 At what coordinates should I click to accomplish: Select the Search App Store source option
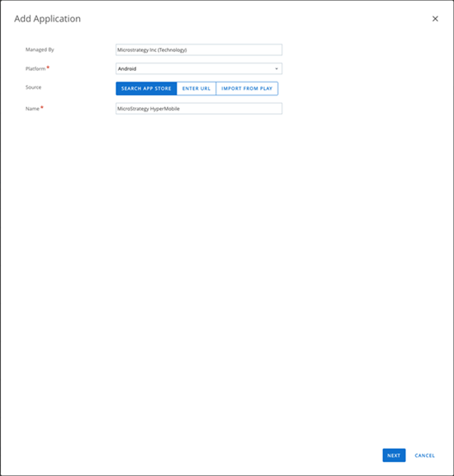[146, 88]
